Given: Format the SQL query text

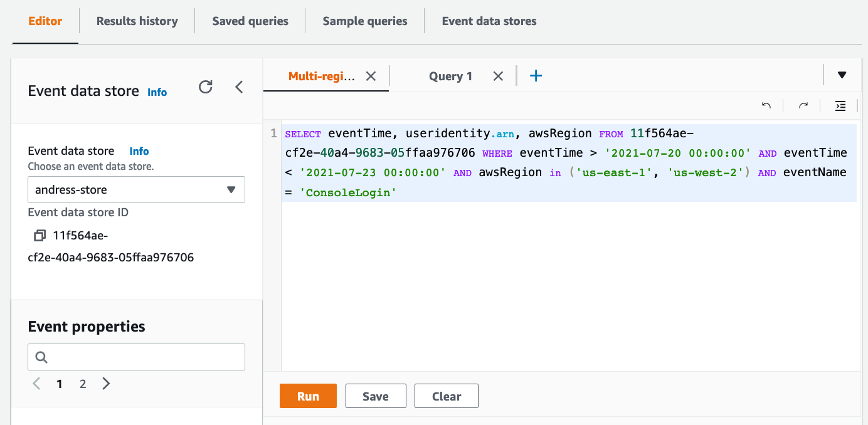Looking at the screenshot, I should coord(840,105).
